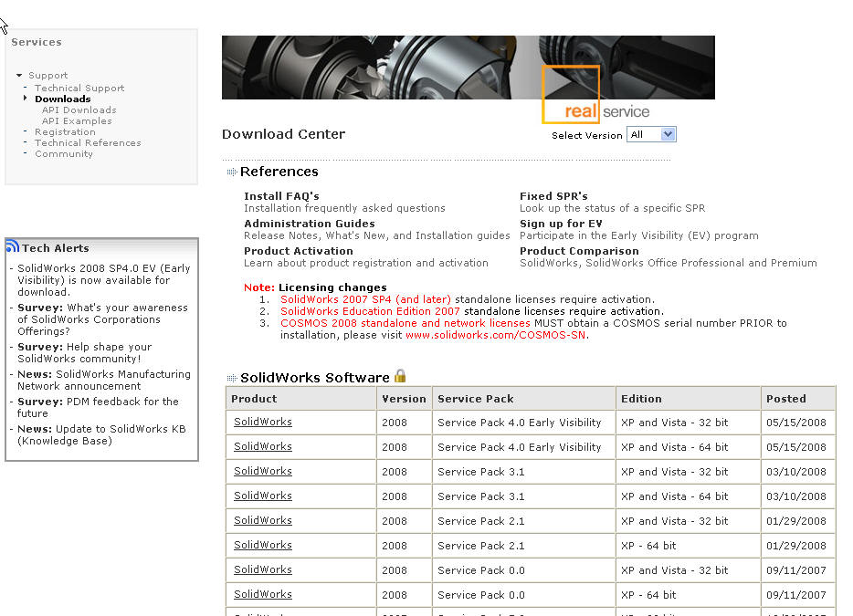
Task: Click the 09/11/2007 date in the XP 64 bit row
Action: click(x=795, y=595)
